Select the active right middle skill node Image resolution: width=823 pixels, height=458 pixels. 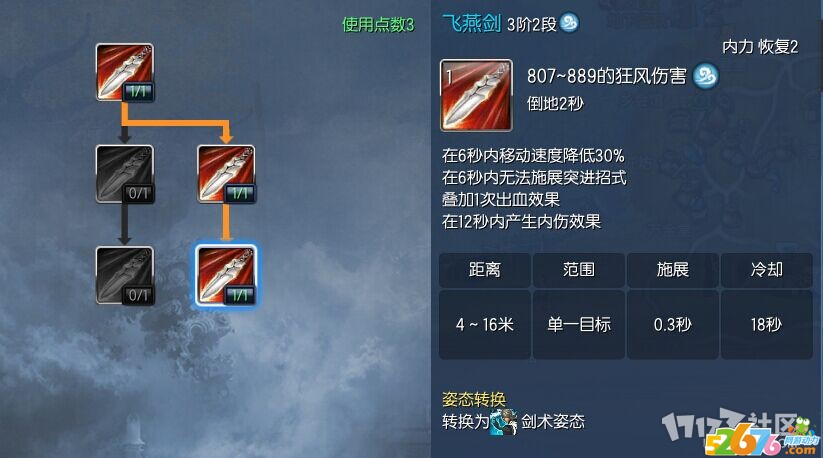pos(226,174)
